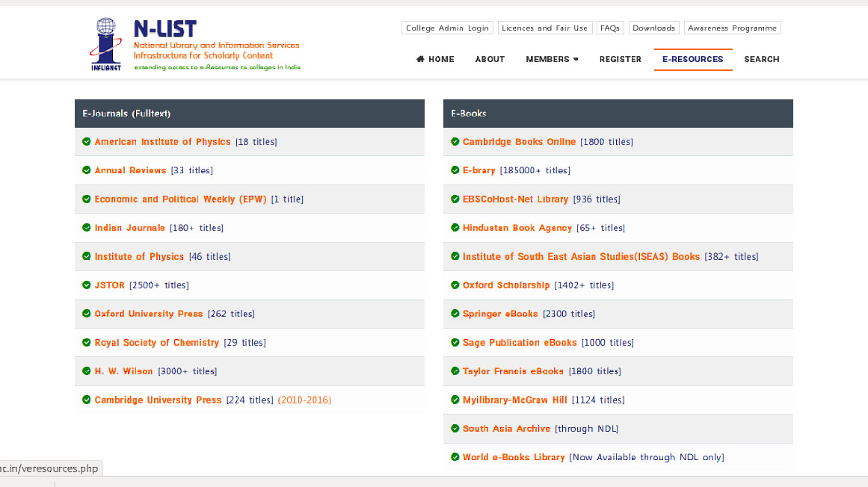Click green check icon beside World e-Books Library
Image resolution: width=868 pixels, height=487 pixels.
pos(455,457)
